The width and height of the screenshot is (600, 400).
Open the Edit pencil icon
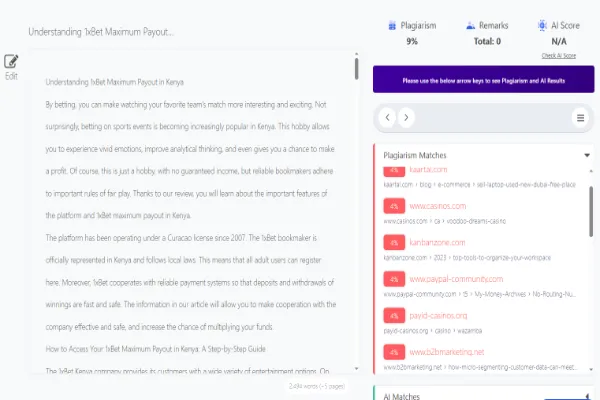point(11,61)
